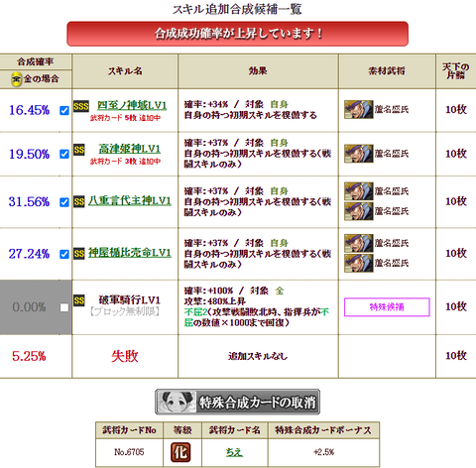Click the 天下の片鱗 column header
The image size is (476, 468).
(x=456, y=71)
